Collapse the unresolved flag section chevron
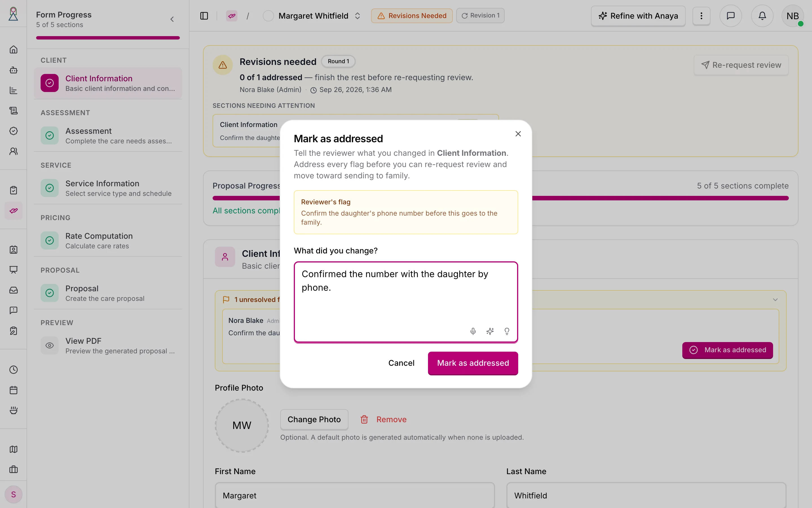This screenshot has height=508, width=812. click(775, 299)
